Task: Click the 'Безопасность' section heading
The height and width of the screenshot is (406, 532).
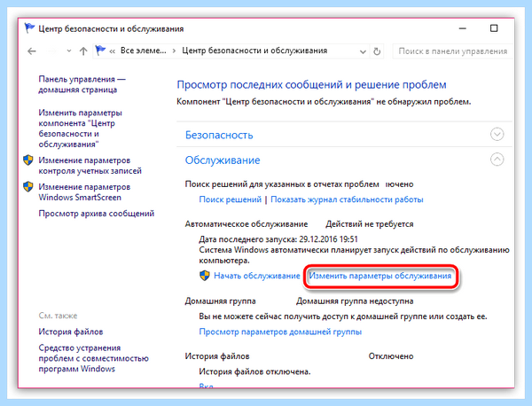Action: (x=219, y=135)
